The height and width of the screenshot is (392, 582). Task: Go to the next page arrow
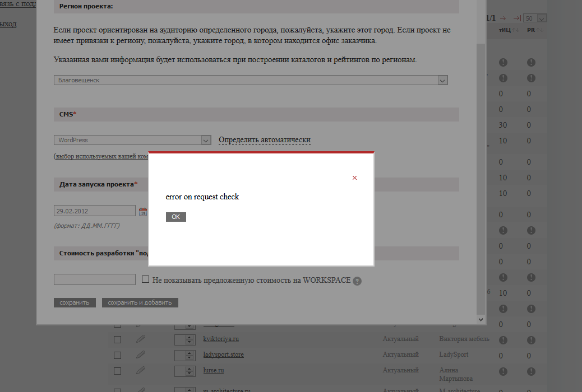[503, 18]
